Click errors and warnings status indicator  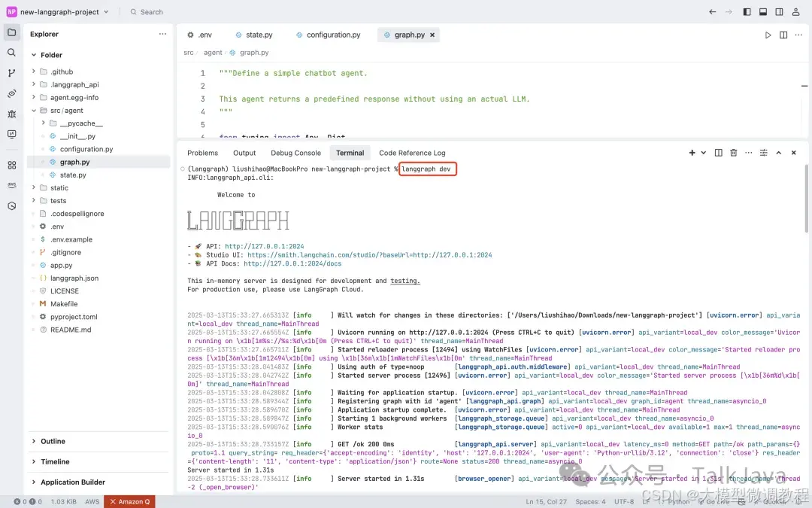click(28, 501)
